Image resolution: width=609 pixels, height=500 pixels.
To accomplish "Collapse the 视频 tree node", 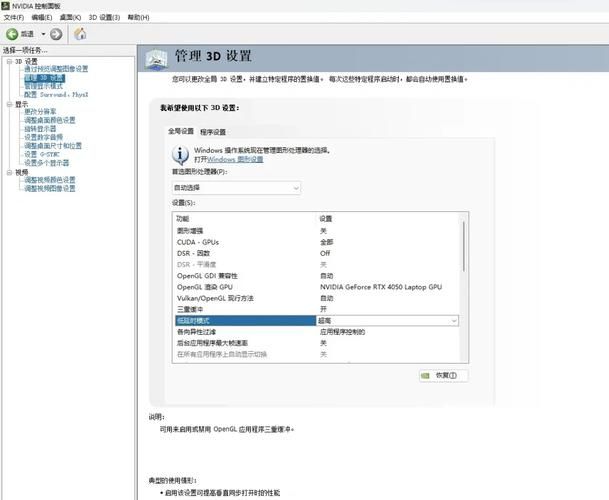I will coord(6,172).
